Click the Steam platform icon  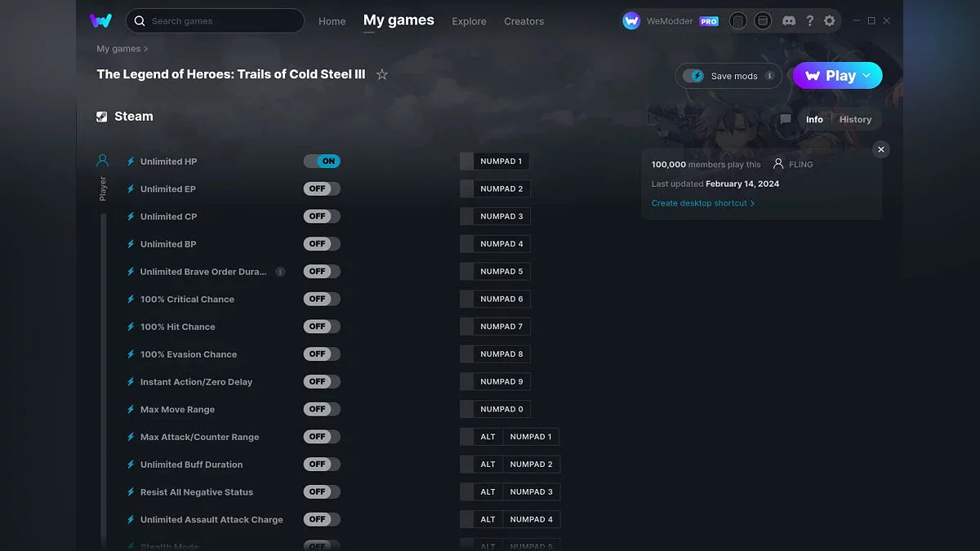pyautogui.click(x=101, y=117)
